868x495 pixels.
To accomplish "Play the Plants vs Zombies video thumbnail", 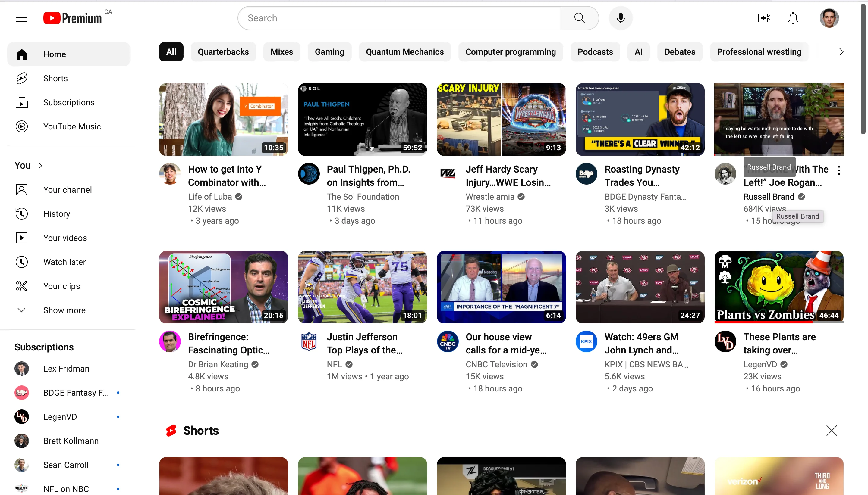I will pos(778,287).
